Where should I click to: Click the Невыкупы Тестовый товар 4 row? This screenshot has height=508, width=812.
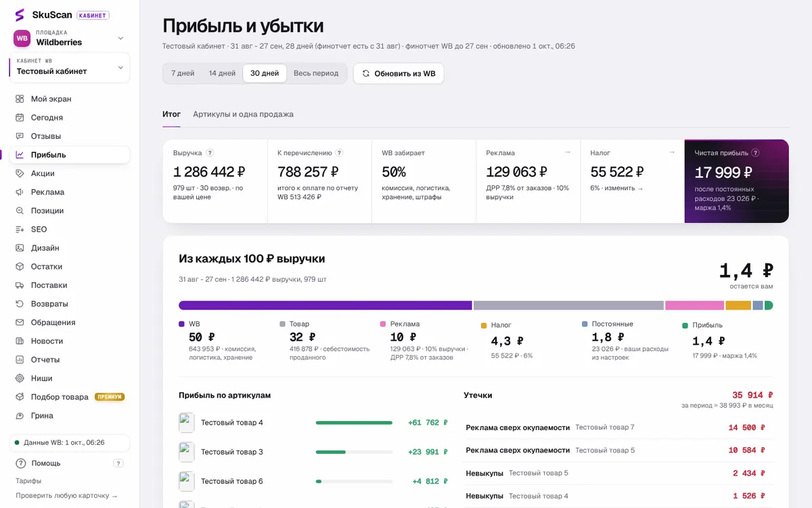(x=618, y=496)
